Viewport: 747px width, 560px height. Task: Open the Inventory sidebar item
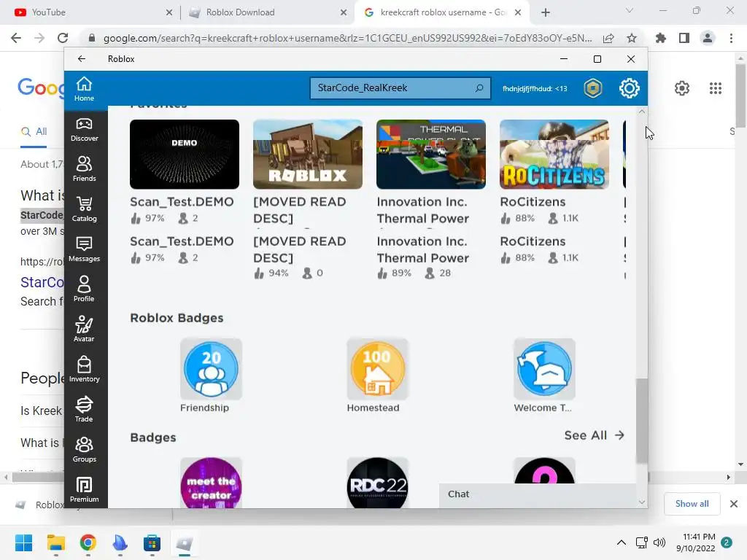(x=85, y=370)
